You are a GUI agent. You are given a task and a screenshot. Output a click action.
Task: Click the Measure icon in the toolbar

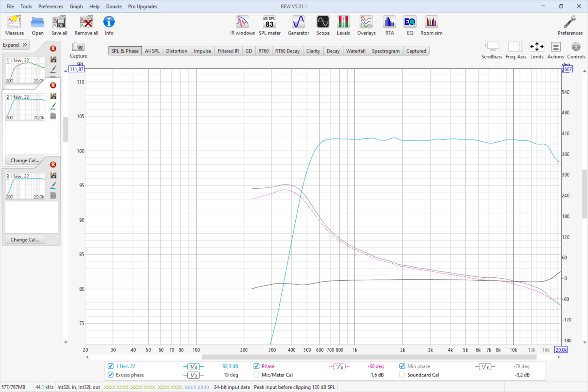tap(14, 22)
